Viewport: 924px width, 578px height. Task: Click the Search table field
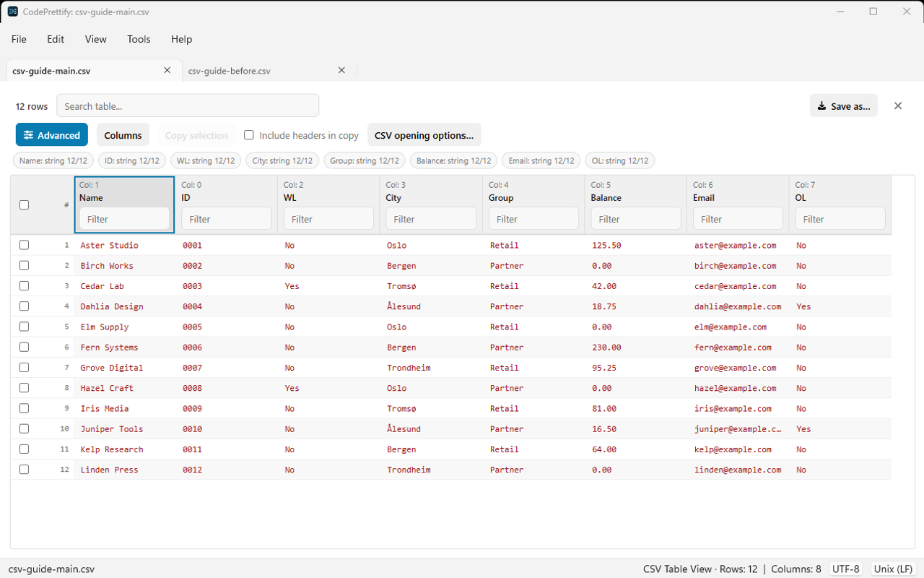tap(188, 105)
